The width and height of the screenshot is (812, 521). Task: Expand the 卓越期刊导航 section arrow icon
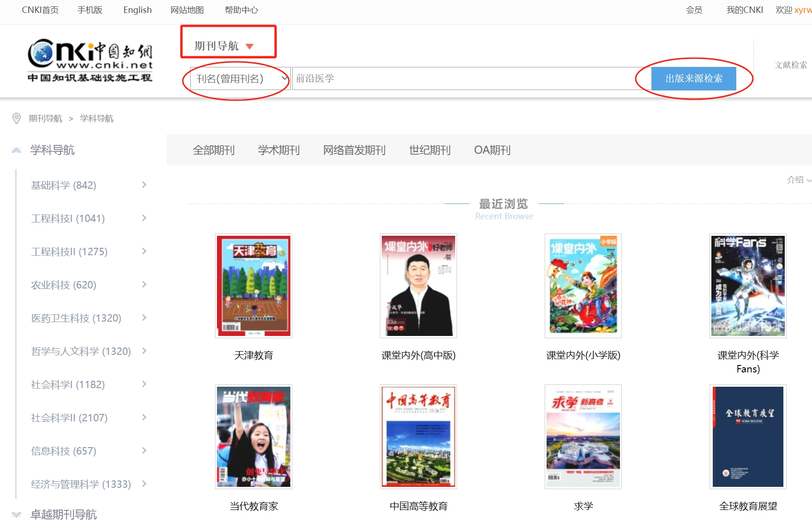click(x=17, y=514)
